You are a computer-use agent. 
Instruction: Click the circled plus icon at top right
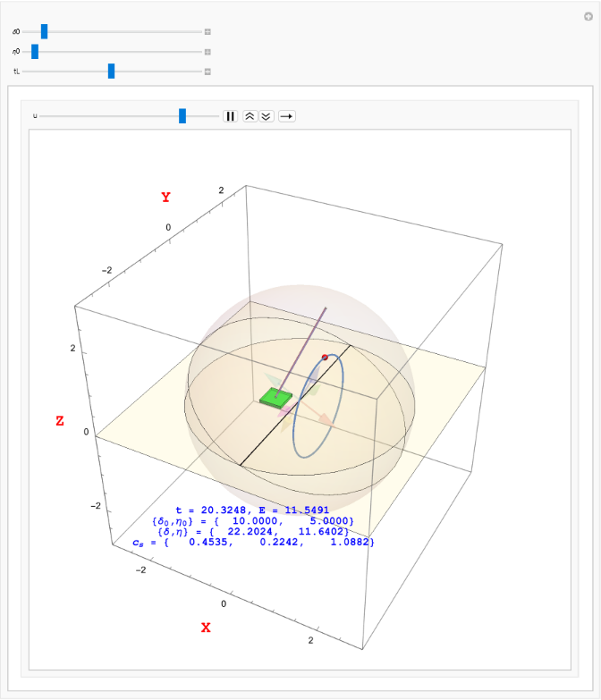tap(588, 17)
